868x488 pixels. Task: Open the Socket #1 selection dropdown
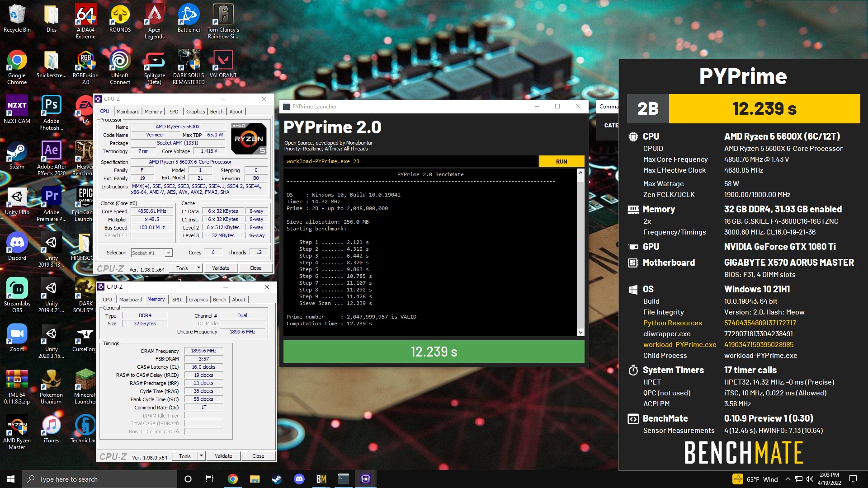point(151,253)
